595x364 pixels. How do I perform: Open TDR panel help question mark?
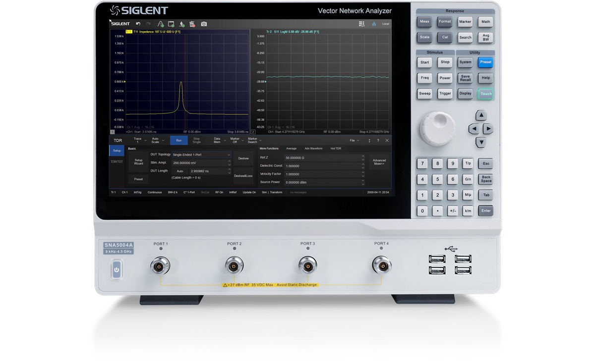pos(378,141)
